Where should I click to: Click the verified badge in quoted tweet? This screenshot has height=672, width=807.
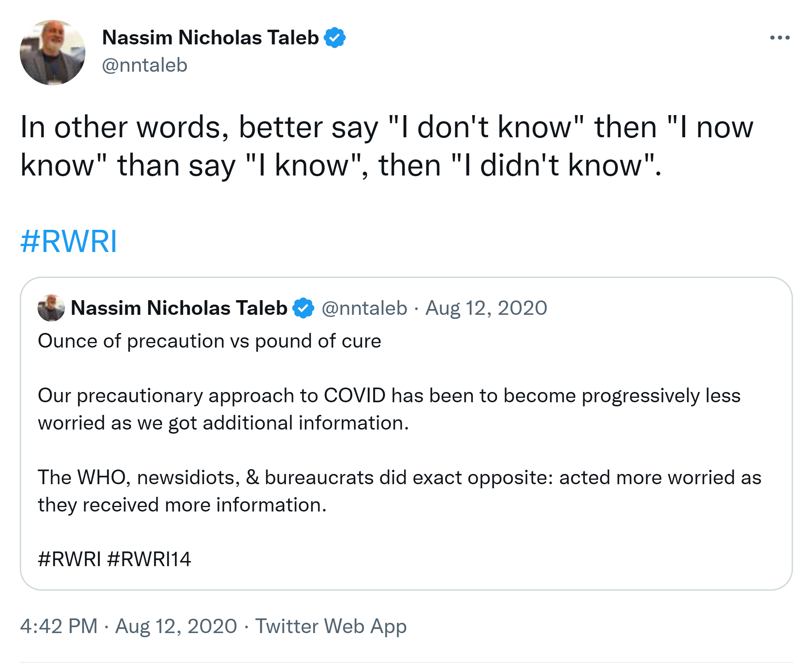click(x=303, y=308)
